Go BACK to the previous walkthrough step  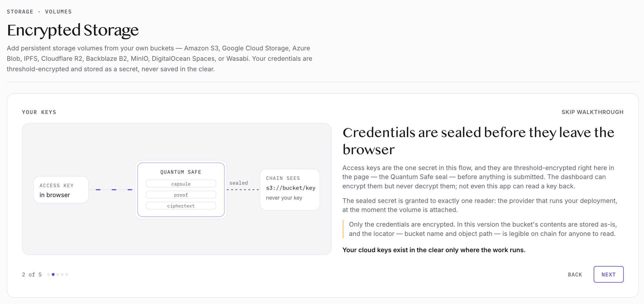click(x=575, y=274)
